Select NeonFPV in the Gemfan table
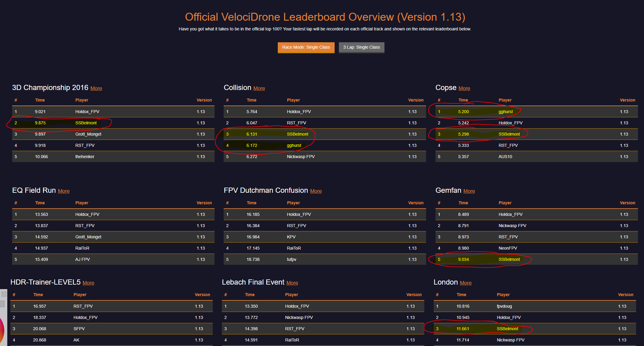The height and width of the screenshot is (346, 644). [508, 248]
